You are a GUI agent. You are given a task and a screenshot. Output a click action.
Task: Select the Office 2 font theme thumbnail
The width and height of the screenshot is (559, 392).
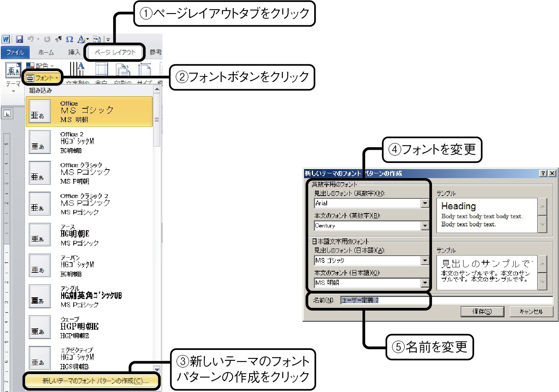(x=41, y=142)
